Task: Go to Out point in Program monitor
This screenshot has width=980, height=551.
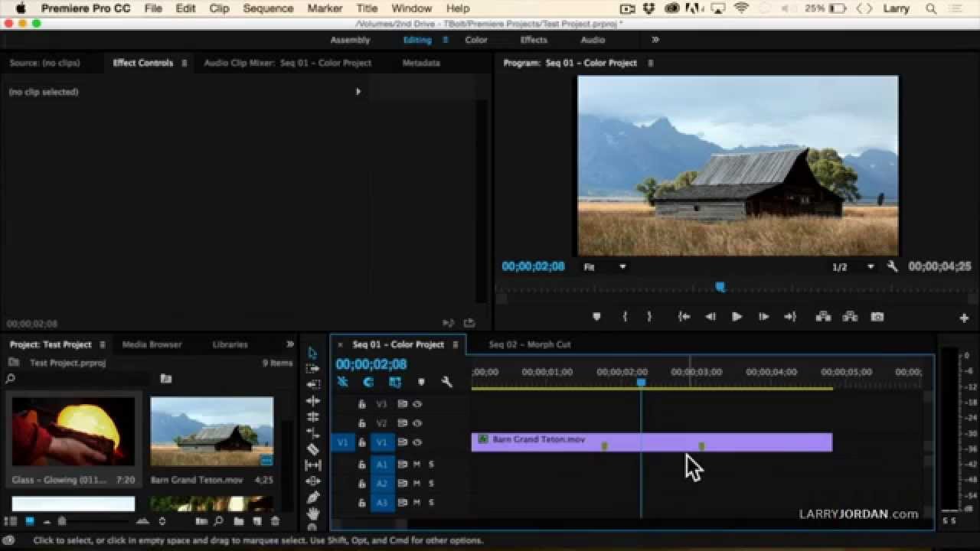Action: coord(790,317)
